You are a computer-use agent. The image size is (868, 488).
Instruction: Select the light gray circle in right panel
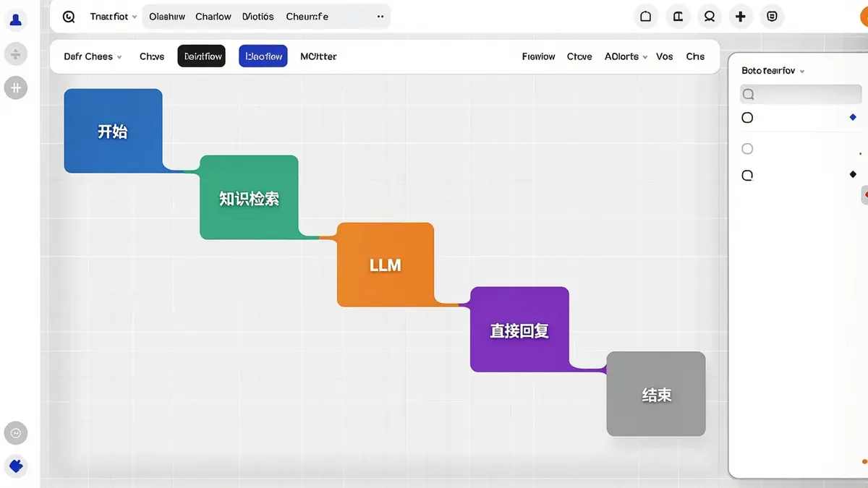tap(748, 148)
